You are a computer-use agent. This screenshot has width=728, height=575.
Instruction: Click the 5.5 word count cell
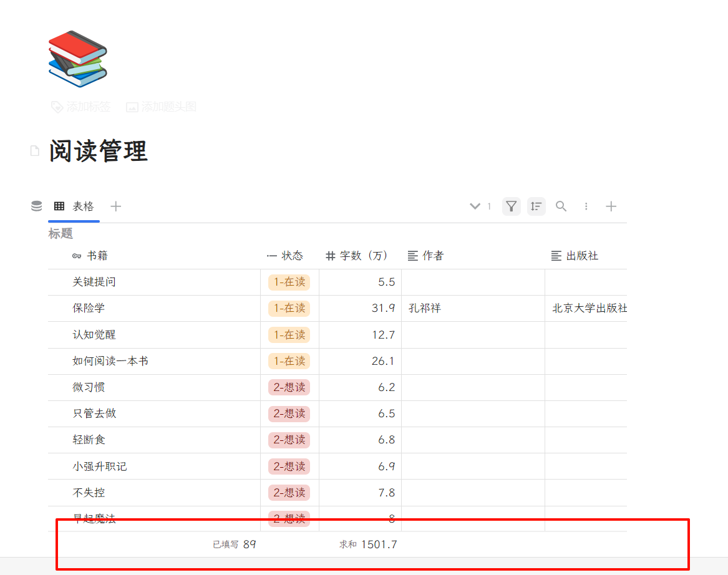[361, 282]
